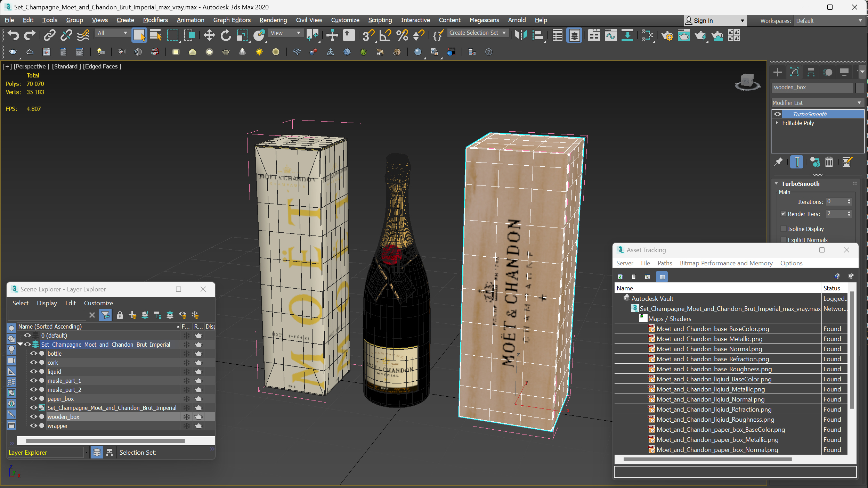Click Configure Modifier Sets icon

pos(847,162)
